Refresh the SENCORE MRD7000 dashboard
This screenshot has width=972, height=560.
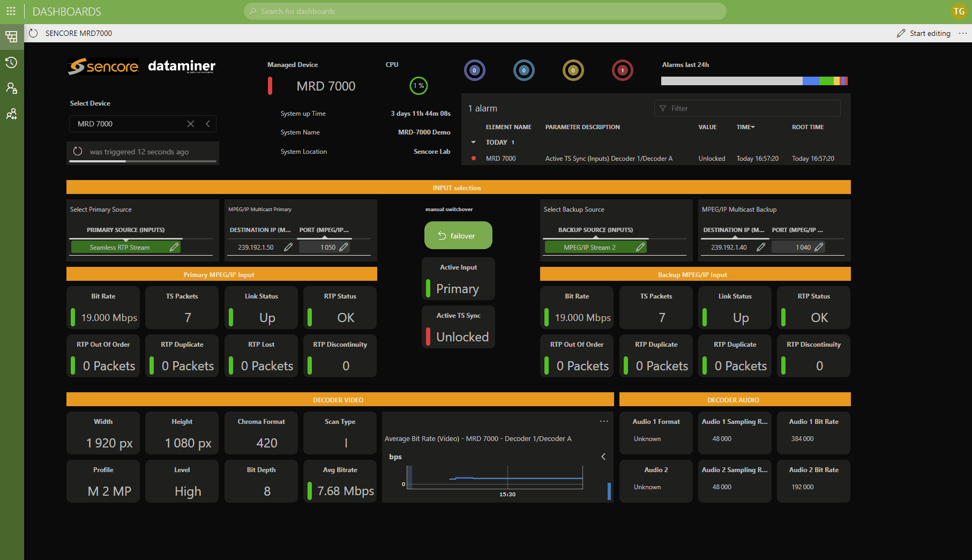[x=33, y=33]
